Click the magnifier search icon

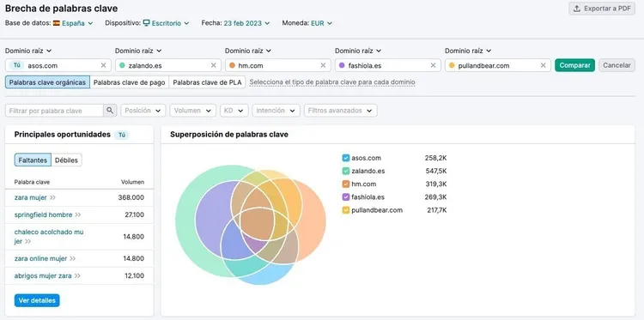pyautogui.click(x=110, y=111)
